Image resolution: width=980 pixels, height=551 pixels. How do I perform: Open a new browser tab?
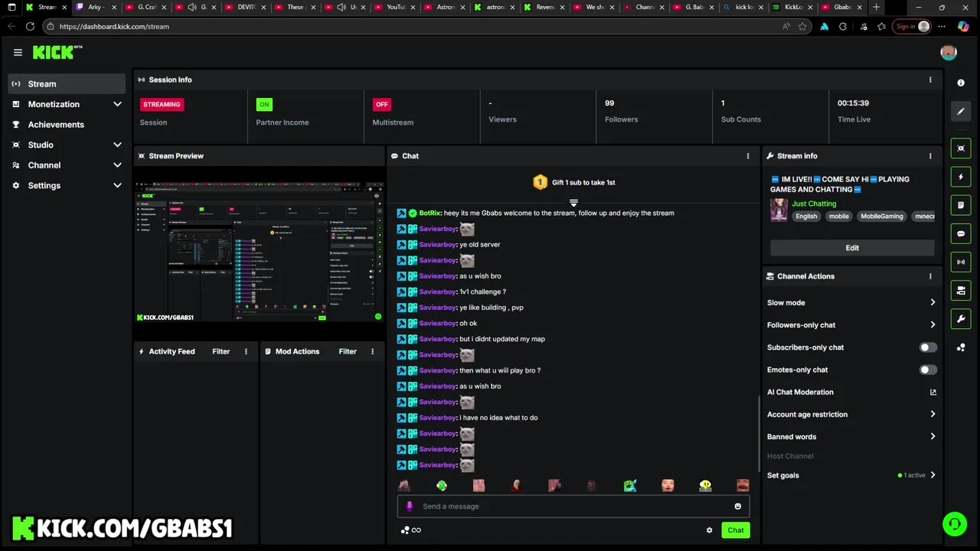pyautogui.click(x=877, y=7)
